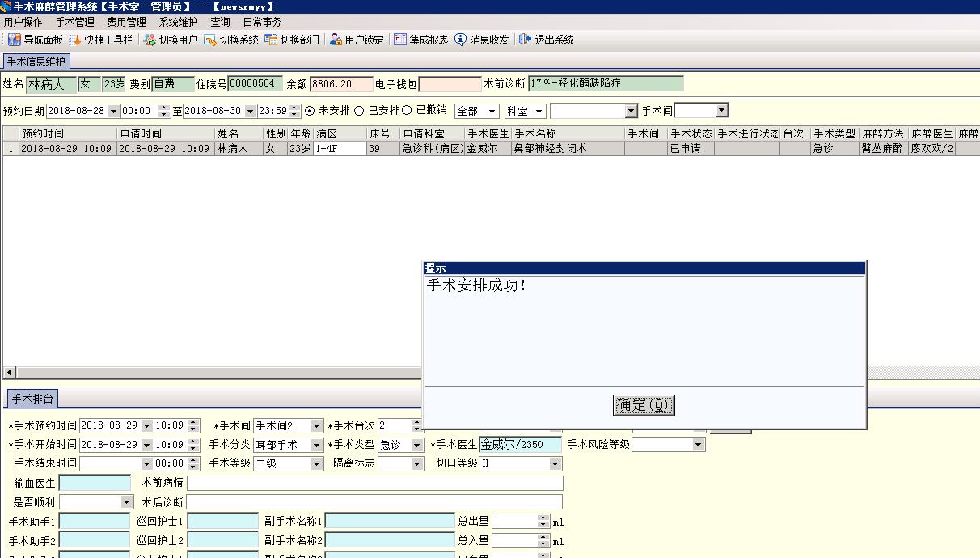The image size is (980, 558).
Task: Click the 术后诊断 input field
Action: [374, 502]
